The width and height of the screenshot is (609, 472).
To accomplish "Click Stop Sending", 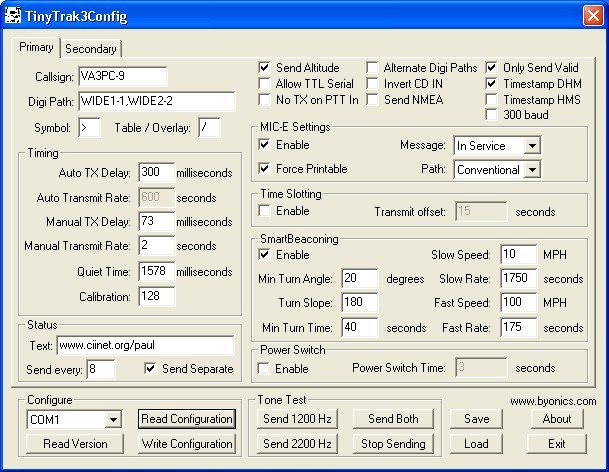I will tap(393, 444).
